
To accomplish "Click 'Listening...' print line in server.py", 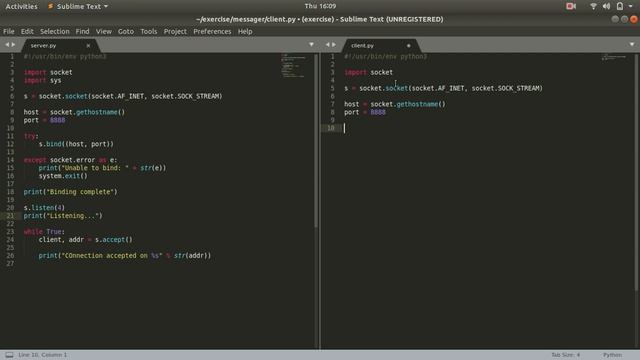I will 63,216.
